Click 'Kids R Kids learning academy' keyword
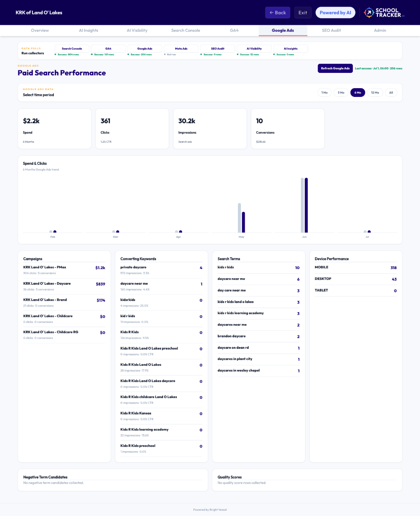 pyautogui.click(x=161, y=432)
